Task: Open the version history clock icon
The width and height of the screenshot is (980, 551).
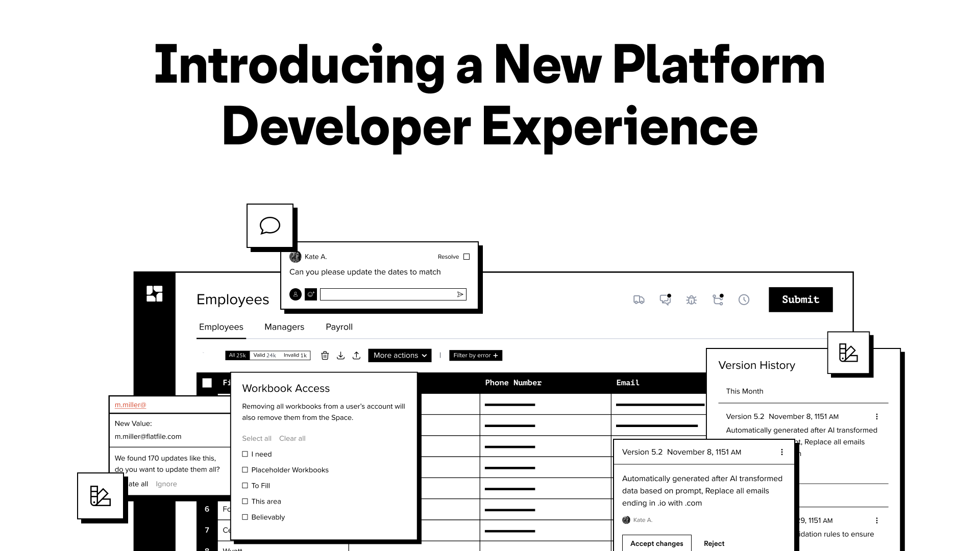Action: click(x=744, y=300)
